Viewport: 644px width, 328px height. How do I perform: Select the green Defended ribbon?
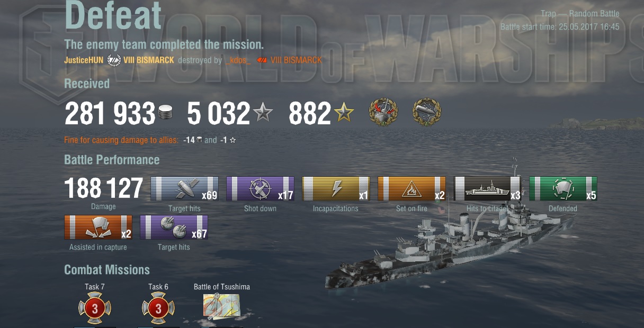563,189
